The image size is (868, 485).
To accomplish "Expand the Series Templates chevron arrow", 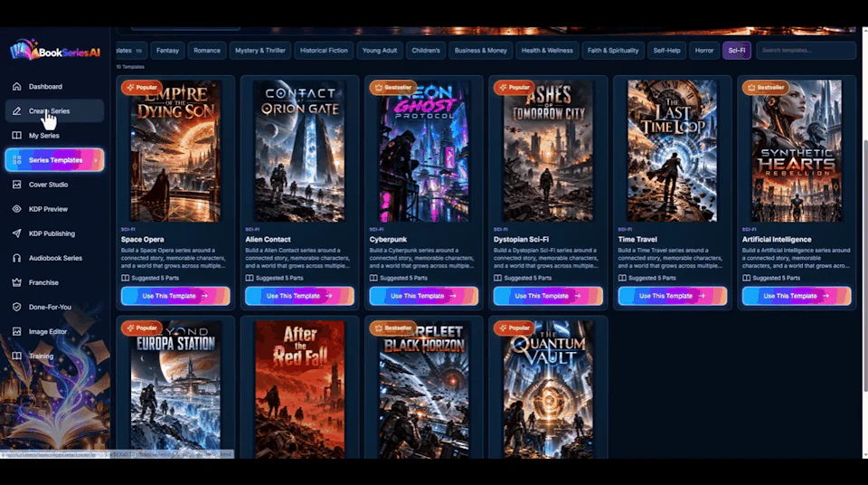I will click(x=95, y=160).
